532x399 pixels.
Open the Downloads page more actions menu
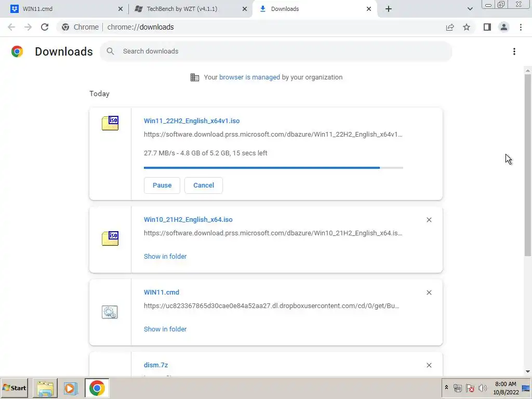(514, 51)
